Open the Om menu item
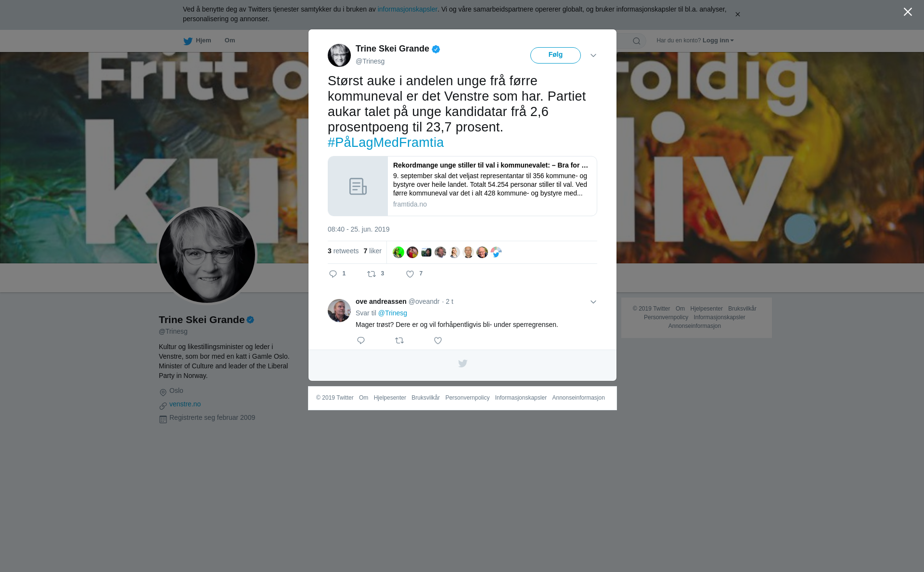Image resolution: width=924 pixels, height=572 pixels. coord(230,40)
